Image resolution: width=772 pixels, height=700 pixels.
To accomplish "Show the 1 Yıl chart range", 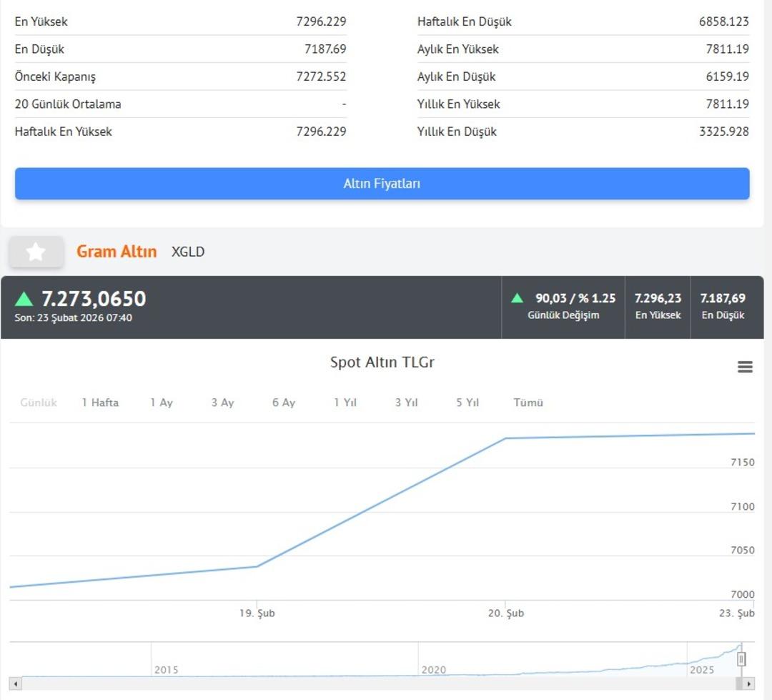I will point(345,403).
